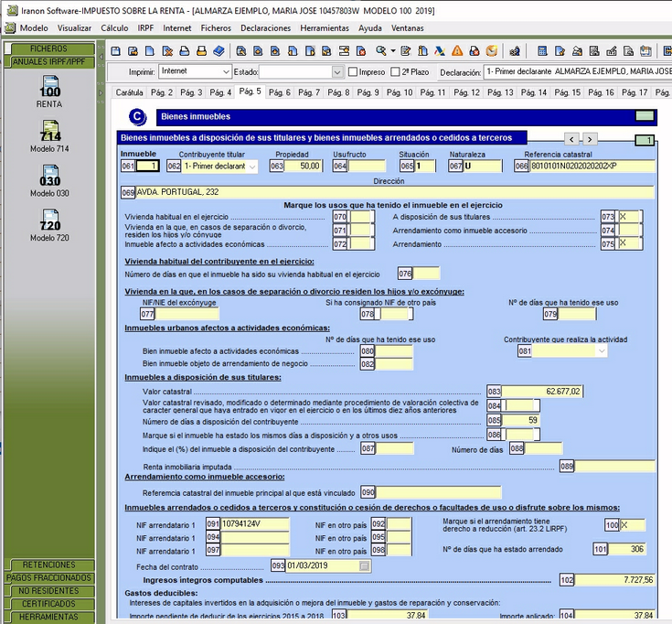Open the Estado dropdown
The image size is (672, 624).
pyautogui.click(x=337, y=71)
